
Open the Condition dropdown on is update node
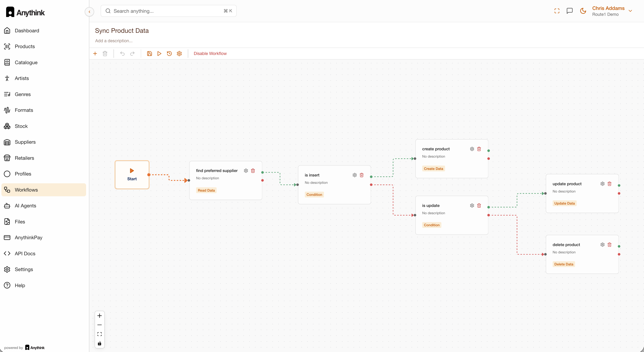click(x=431, y=225)
